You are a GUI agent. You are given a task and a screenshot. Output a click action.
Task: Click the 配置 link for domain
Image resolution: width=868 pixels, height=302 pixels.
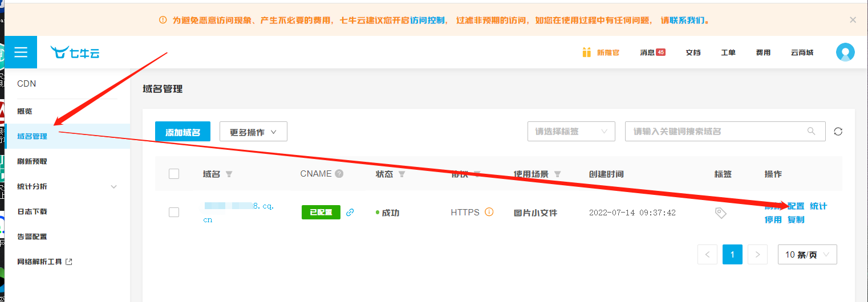click(796, 206)
